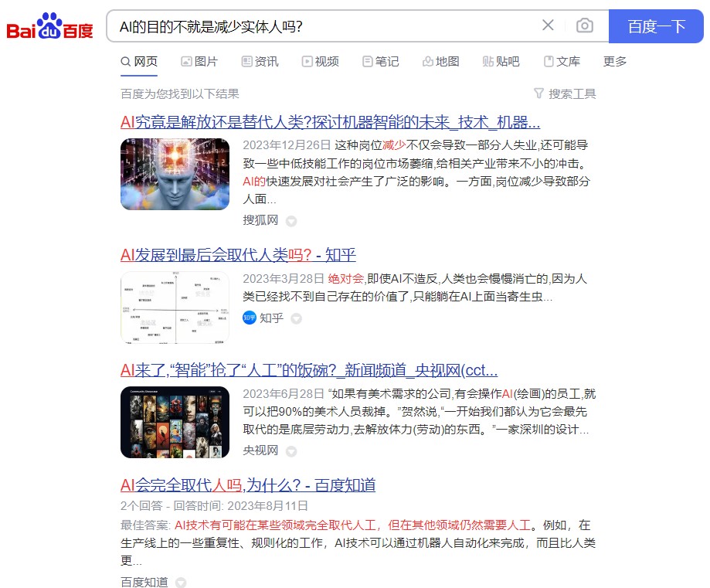Click the 百度一下 search button
This screenshot has height=588, width=710.
656,26
